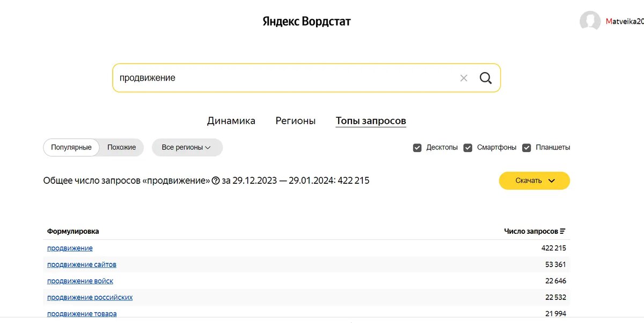Click the Формулировка column header
Screen dimensions: 644x323
click(73, 231)
